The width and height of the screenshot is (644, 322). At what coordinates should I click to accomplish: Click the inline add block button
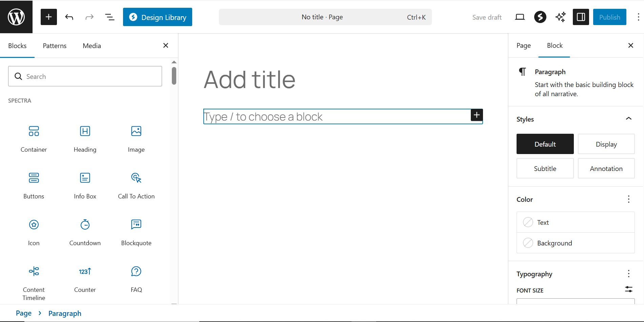(477, 115)
